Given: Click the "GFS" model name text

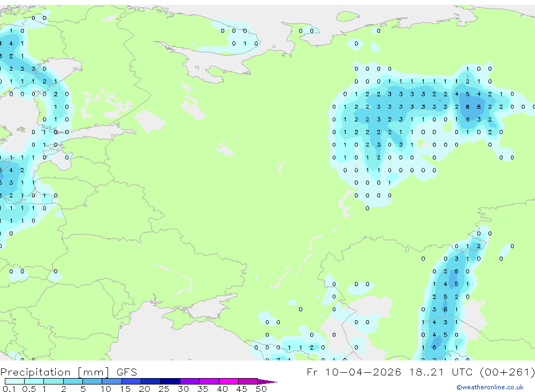Looking at the screenshot, I should coord(127,372).
